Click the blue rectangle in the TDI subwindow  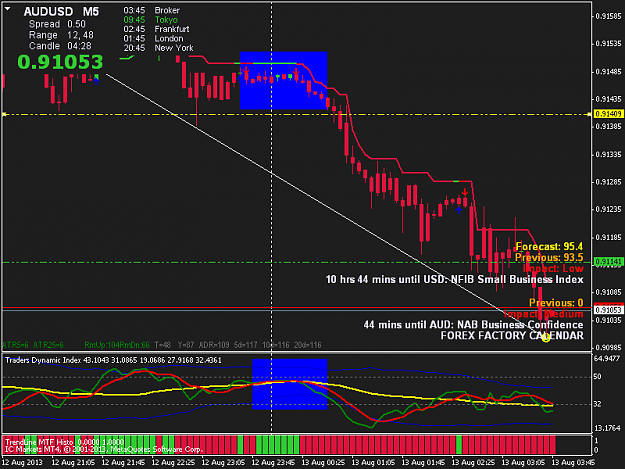[290, 384]
